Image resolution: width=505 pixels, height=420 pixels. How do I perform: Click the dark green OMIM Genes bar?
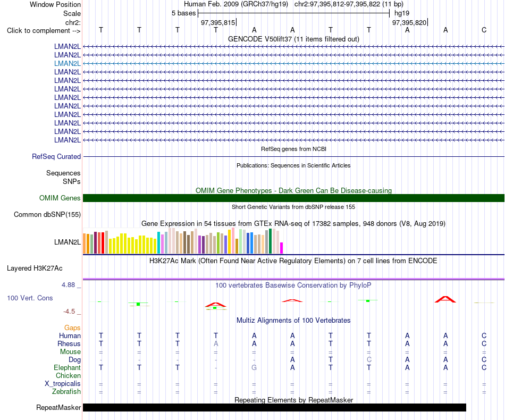(293, 198)
